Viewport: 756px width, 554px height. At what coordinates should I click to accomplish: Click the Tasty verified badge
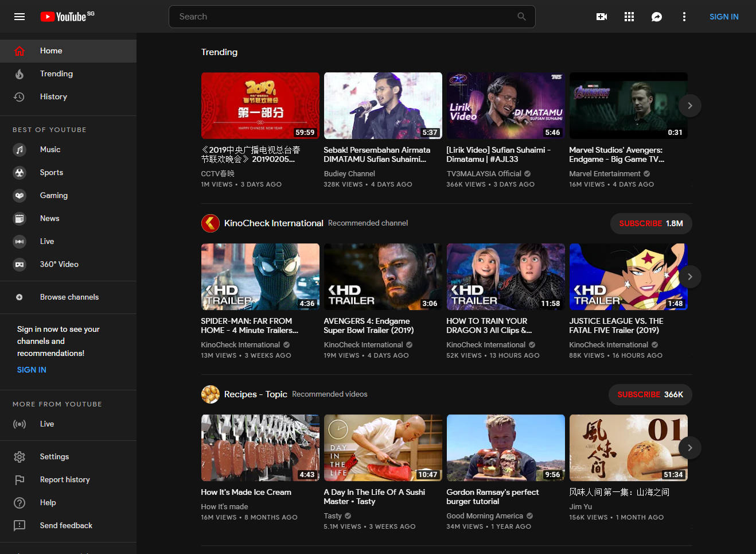[x=349, y=516]
